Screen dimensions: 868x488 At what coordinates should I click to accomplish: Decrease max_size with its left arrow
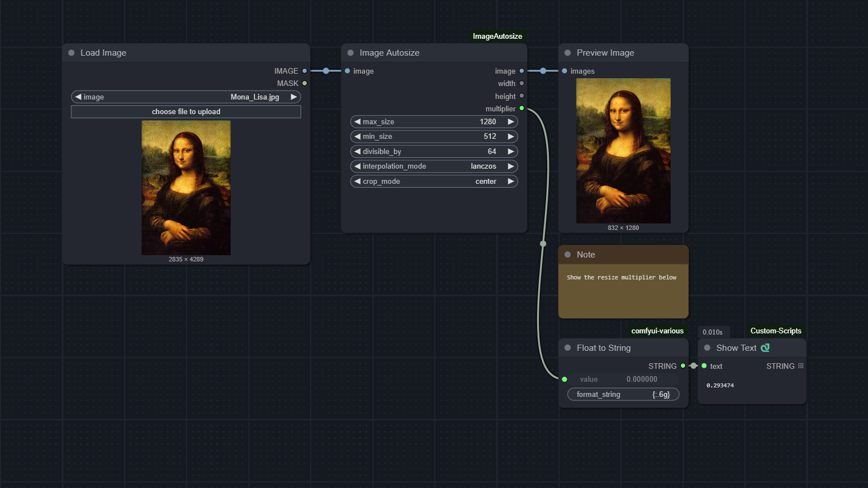click(357, 122)
